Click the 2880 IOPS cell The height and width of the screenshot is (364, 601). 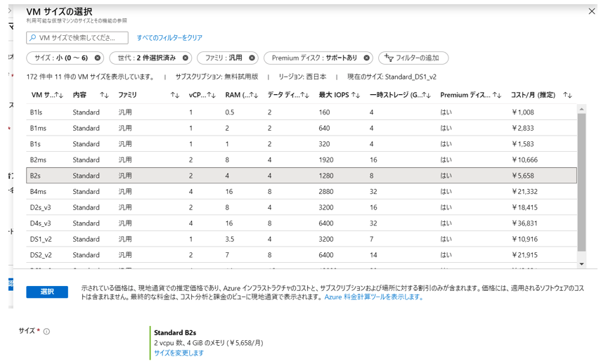pos(325,191)
